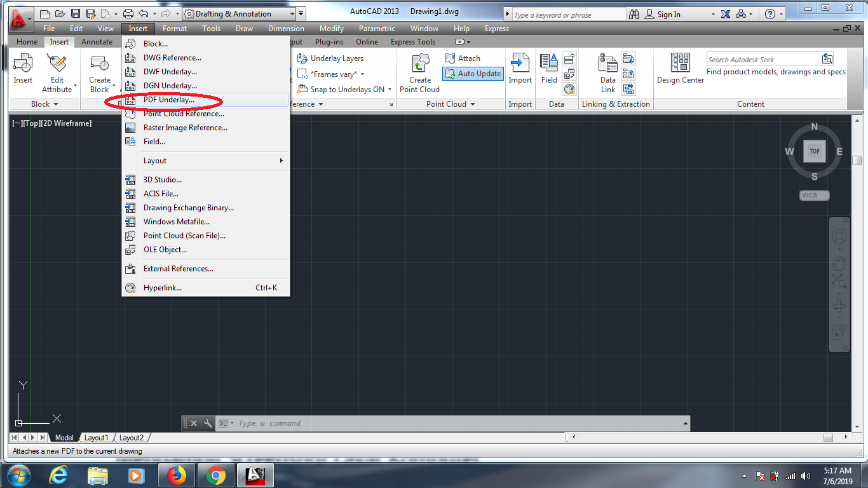The height and width of the screenshot is (488, 868).
Task: Open the Help dropdown arrow in title bar
Action: (780, 14)
